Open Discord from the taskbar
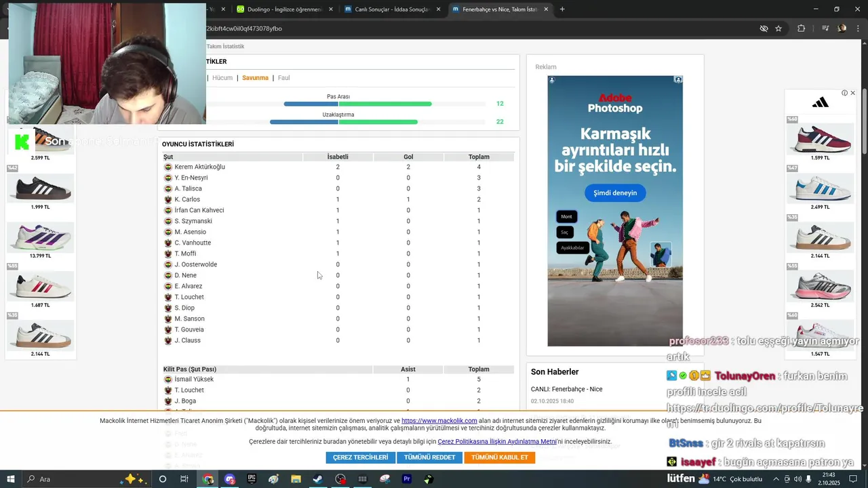The image size is (868, 488). point(230,479)
